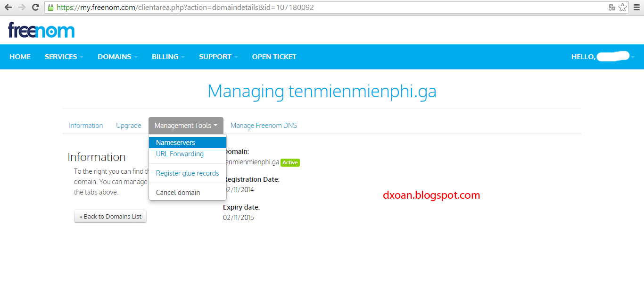Click the translate page icon
Screen dimensions: 644x296
point(612,8)
